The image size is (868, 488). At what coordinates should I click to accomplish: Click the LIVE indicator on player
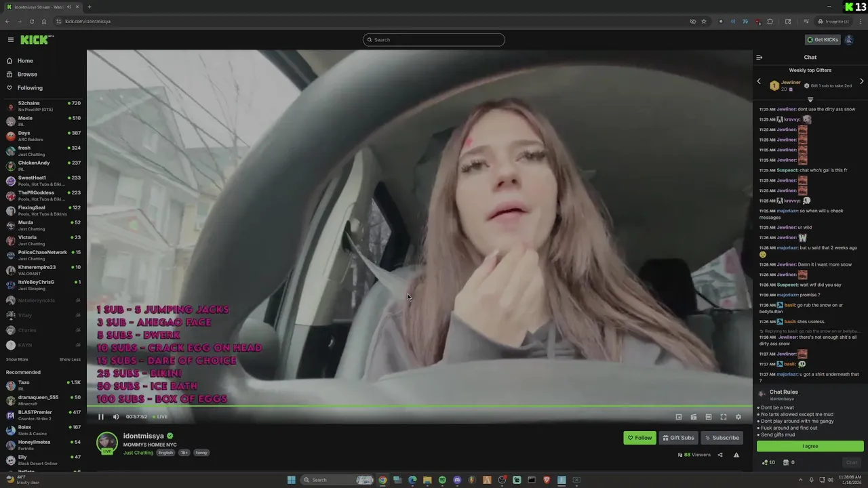(160, 417)
